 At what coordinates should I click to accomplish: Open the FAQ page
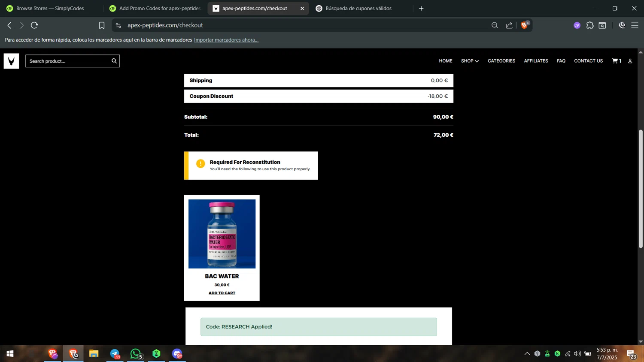pos(561,61)
